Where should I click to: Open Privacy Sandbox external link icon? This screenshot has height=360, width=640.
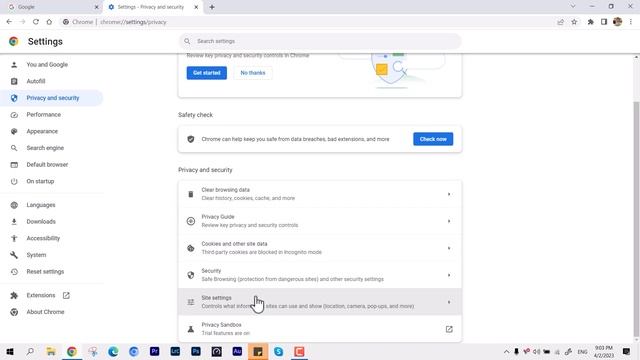point(449,329)
